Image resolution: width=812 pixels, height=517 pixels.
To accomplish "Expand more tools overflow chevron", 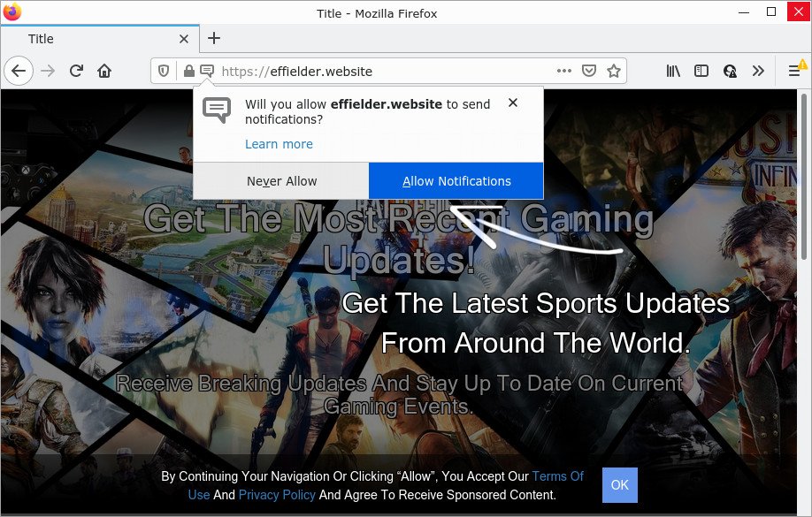I will [x=758, y=71].
